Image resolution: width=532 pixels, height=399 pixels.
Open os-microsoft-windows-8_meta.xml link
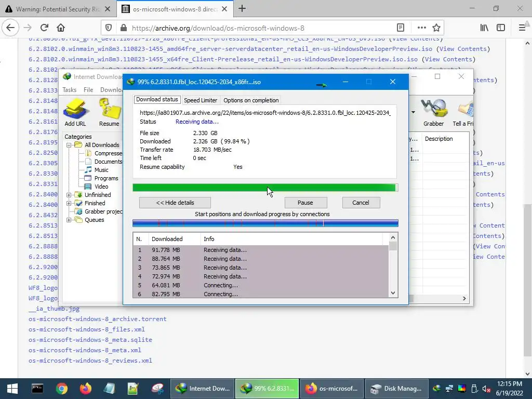click(85, 350)
